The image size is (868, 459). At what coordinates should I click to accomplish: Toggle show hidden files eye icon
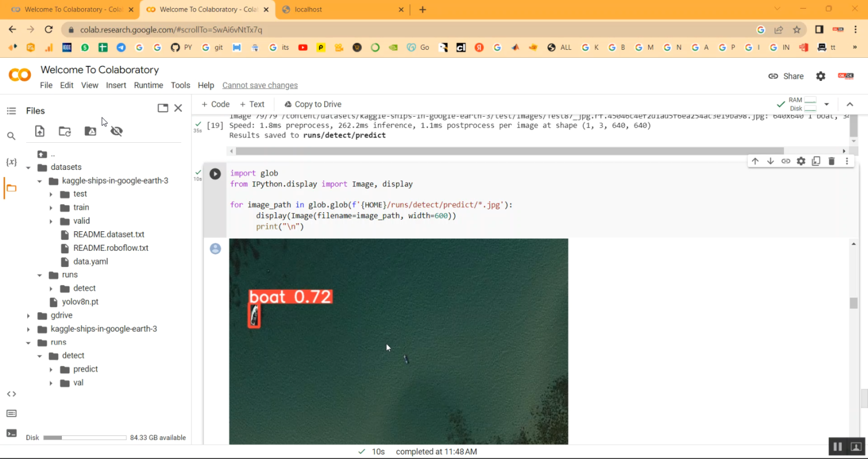coord(116,131)
